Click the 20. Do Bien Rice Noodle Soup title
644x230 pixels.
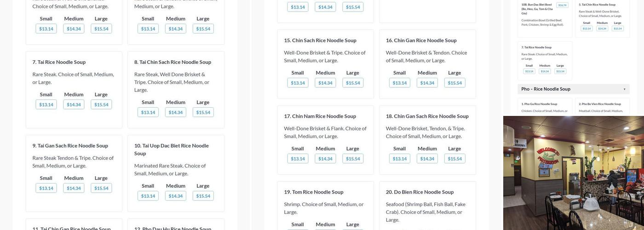coord(420,192)
